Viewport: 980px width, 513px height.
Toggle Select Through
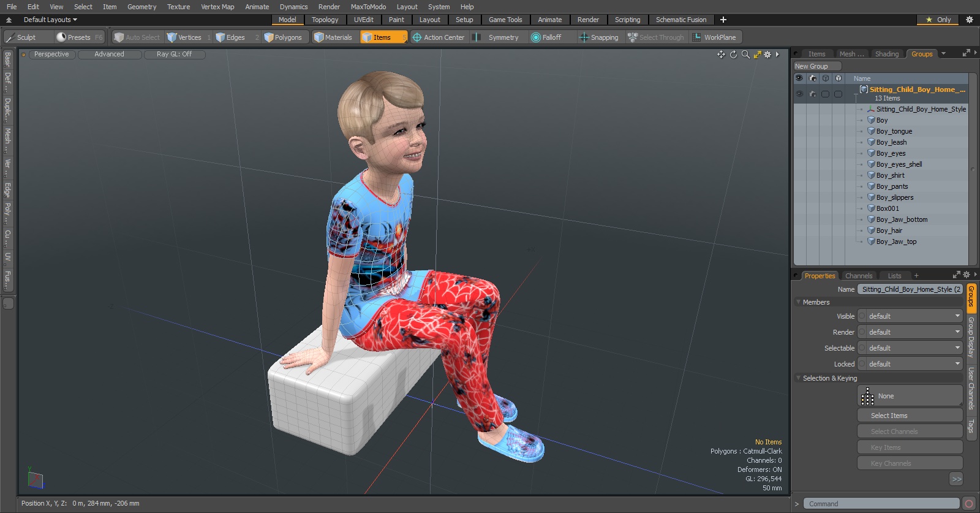coord(656,37)
